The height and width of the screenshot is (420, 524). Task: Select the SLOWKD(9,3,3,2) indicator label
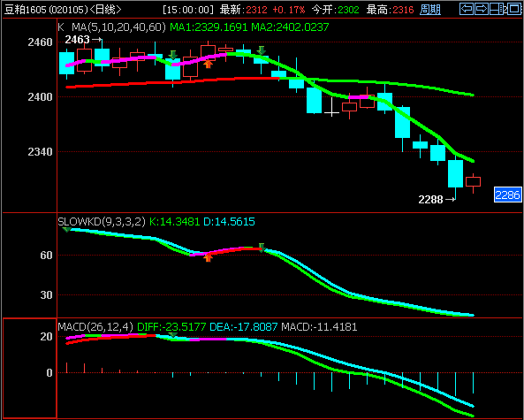[102, 221]
